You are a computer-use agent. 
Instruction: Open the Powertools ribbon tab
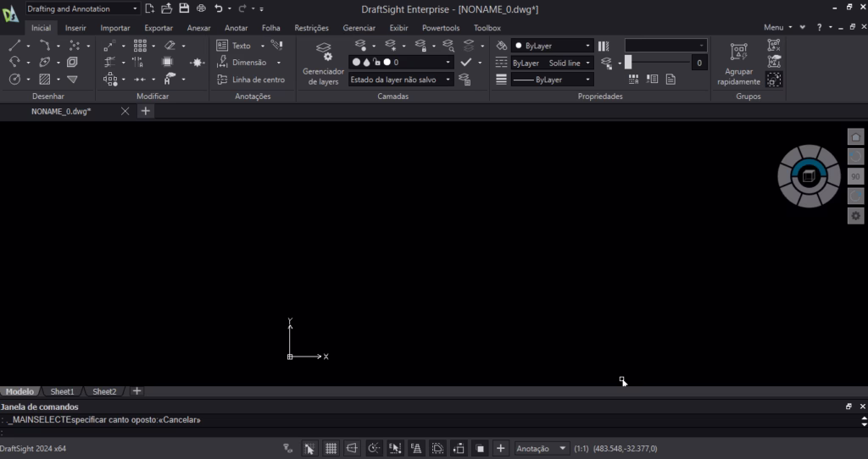pos(441,28)
